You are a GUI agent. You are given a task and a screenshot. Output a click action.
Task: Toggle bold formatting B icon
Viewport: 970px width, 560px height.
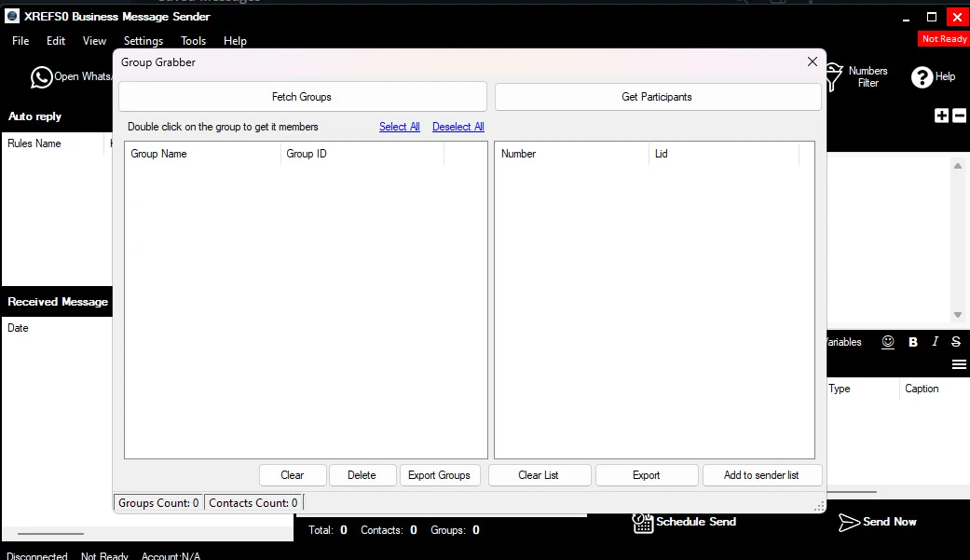[913, 342]
